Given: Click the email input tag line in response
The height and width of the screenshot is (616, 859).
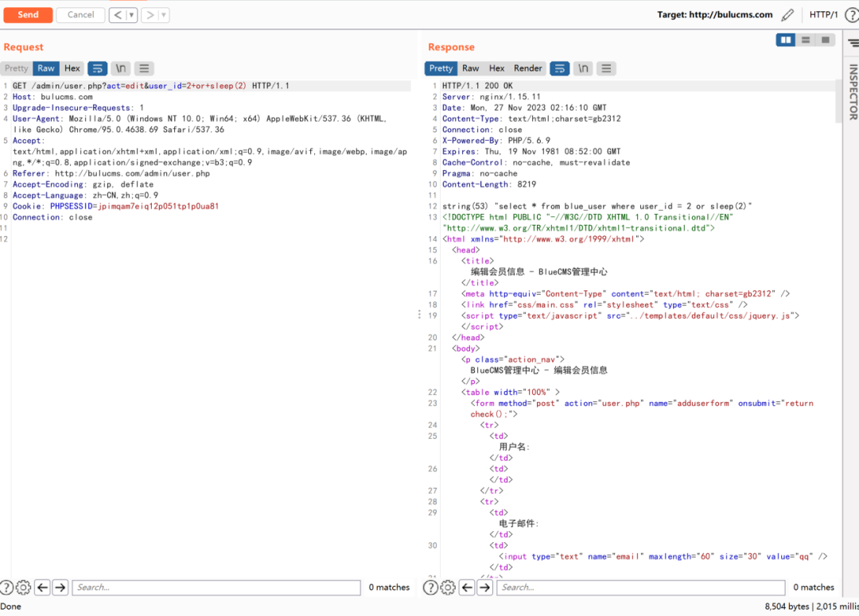Looking at the screenshot, I should (663, 557).
